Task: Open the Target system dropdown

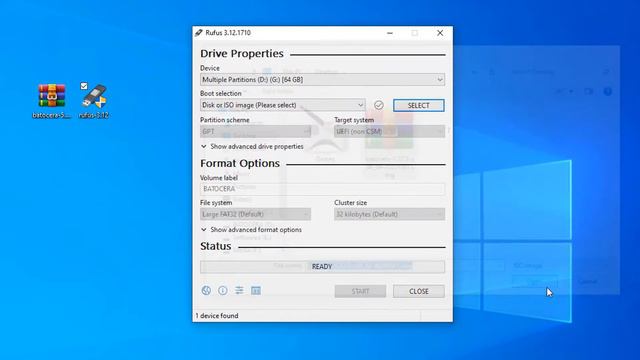Action: coord(389,131)
